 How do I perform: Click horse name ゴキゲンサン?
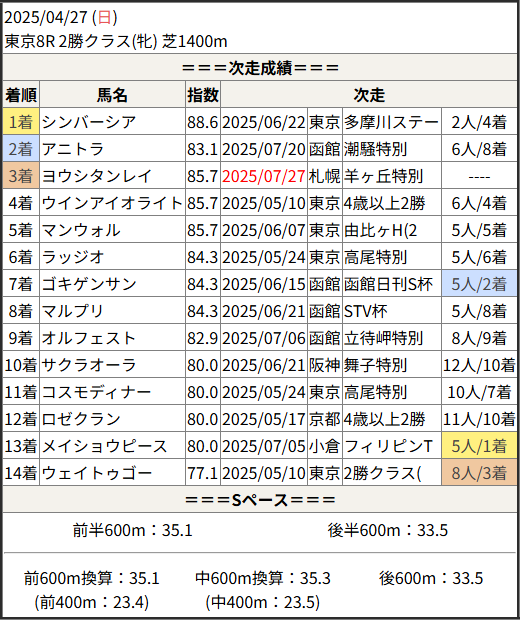tap(89, 284)
